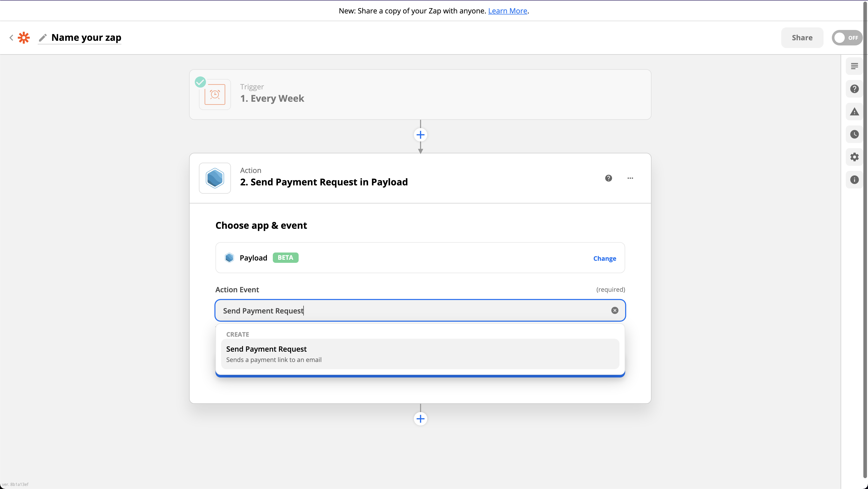This screenshot has height=489, width=868.
Task: Click the pencil edit icon beside zap name
Action: 42,38
